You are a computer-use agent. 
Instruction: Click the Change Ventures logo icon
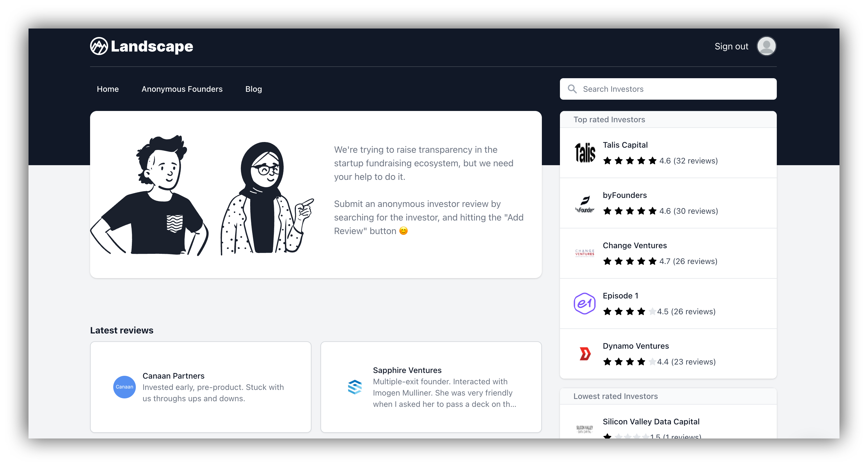pos(584,253)
